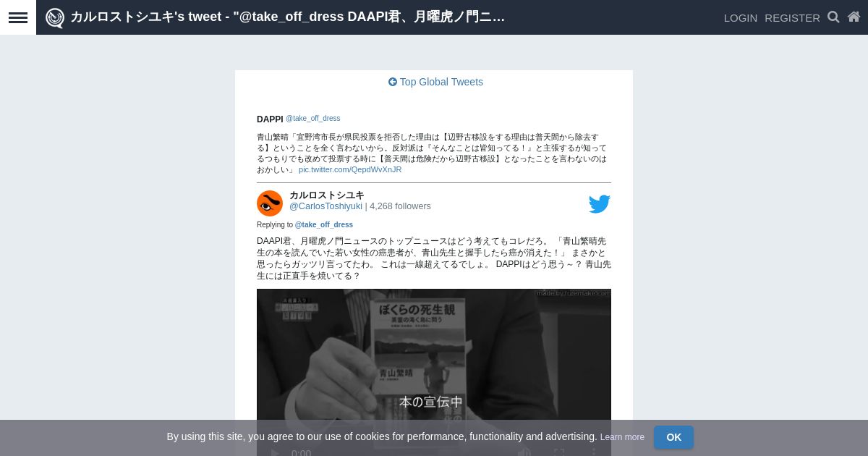Click the page title in the header

287,17
